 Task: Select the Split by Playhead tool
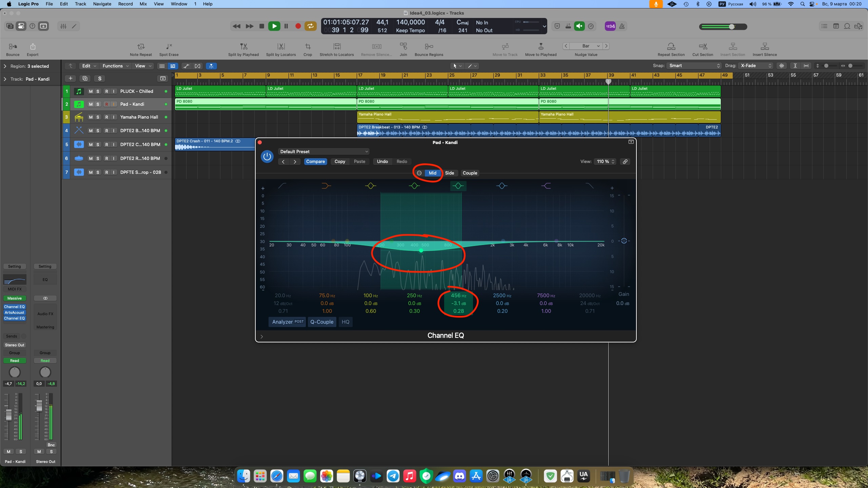(x=243, y=47)
